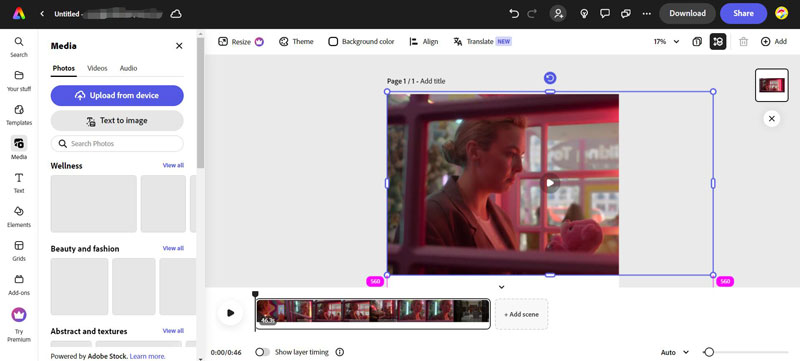
Task: Open the layer timing info icon
Action: click(340, 352)
